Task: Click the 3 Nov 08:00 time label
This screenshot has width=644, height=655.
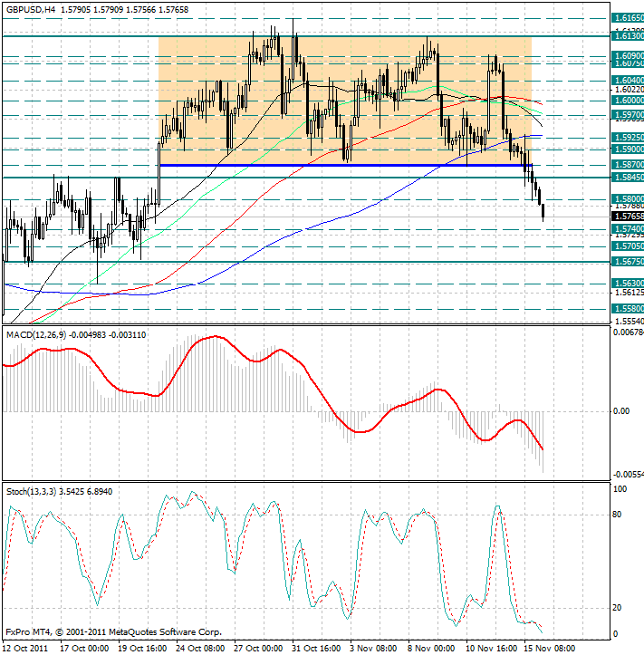Action: pos(373,648)
